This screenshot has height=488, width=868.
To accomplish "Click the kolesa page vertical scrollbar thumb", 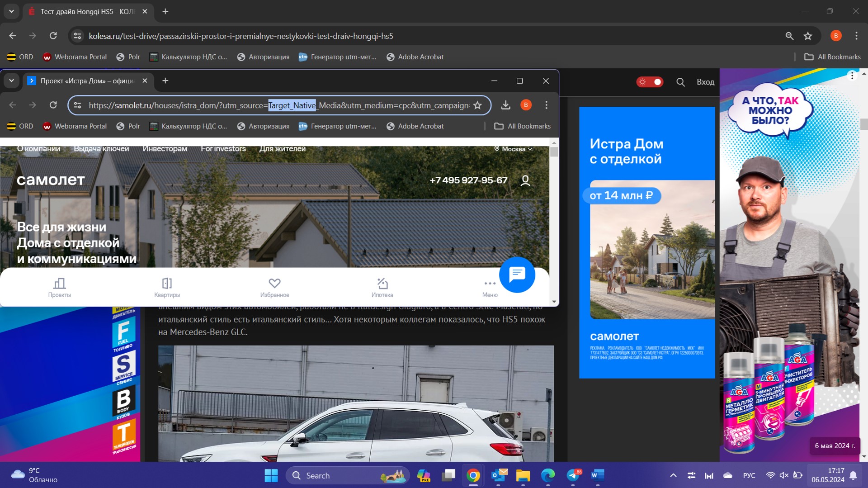I will point(864,124).
